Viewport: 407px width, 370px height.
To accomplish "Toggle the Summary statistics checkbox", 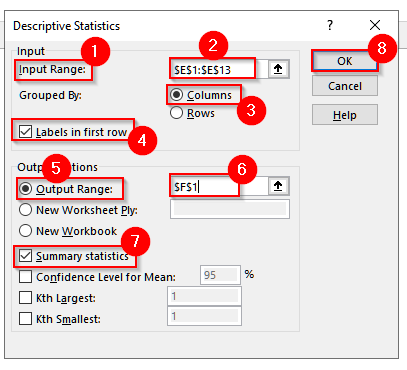I will point(26,256).
